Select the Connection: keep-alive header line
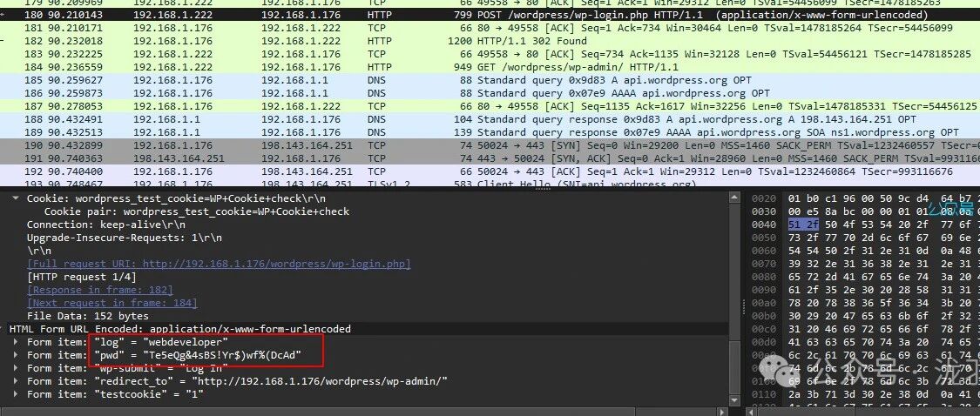Viewport: 980px width, 416px height. 106,225
